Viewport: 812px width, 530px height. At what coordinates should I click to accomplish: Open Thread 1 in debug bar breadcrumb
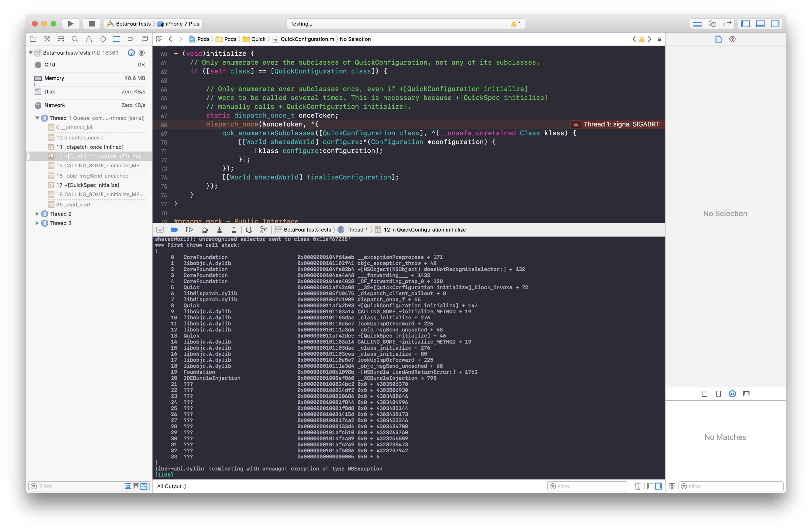[x=353, y=229]
